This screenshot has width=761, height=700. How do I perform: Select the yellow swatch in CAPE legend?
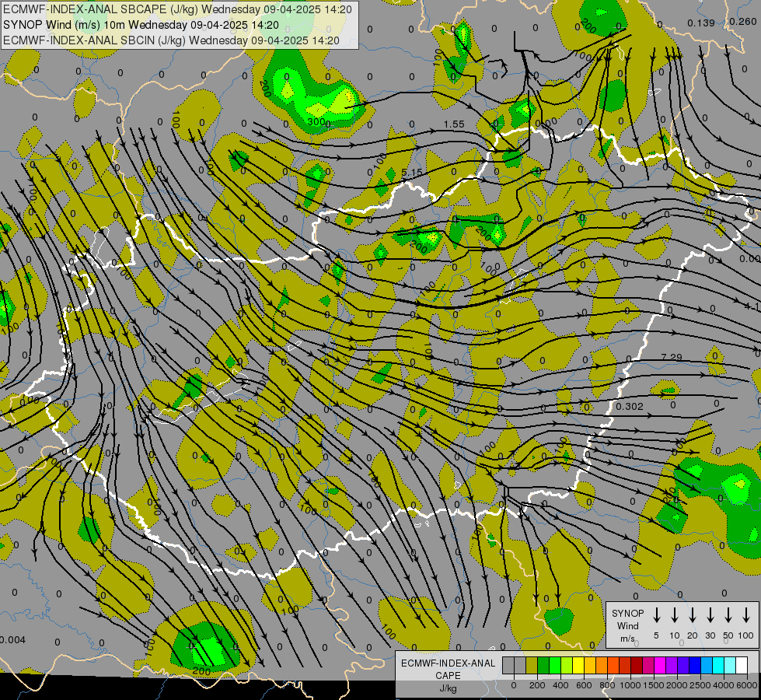578,665
